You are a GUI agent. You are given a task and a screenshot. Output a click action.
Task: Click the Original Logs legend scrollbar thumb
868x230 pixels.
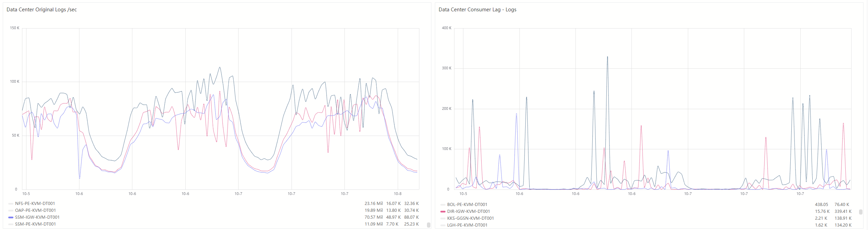[x=428, y=225]
